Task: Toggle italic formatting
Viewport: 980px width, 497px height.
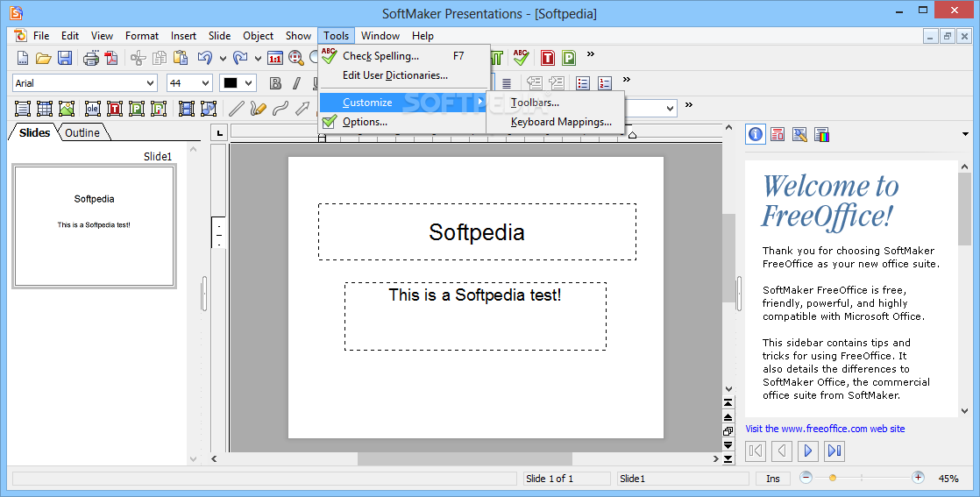Action: 296,83
